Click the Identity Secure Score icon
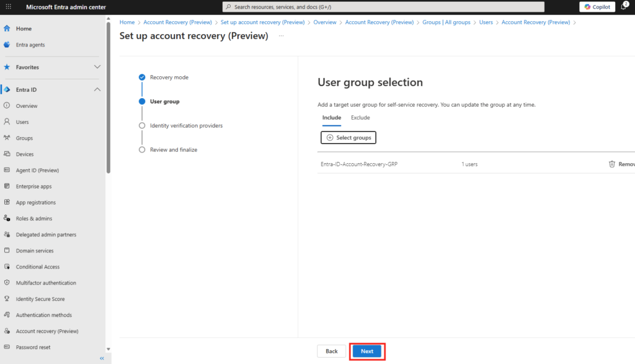This screenshot has width=635, height=364. 7,299
